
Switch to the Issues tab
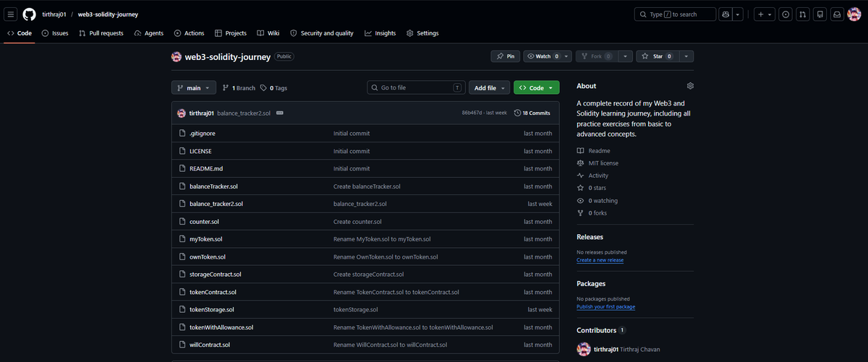tap(55, 33)
